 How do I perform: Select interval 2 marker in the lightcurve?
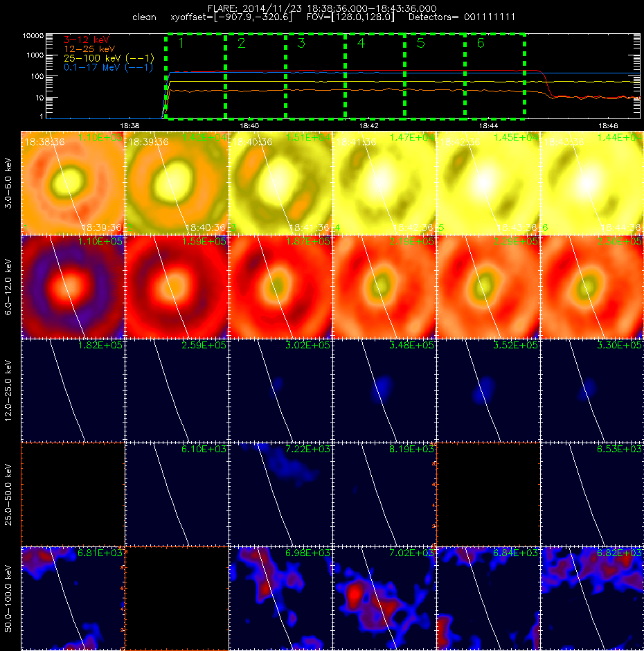[x=241, y=43]
